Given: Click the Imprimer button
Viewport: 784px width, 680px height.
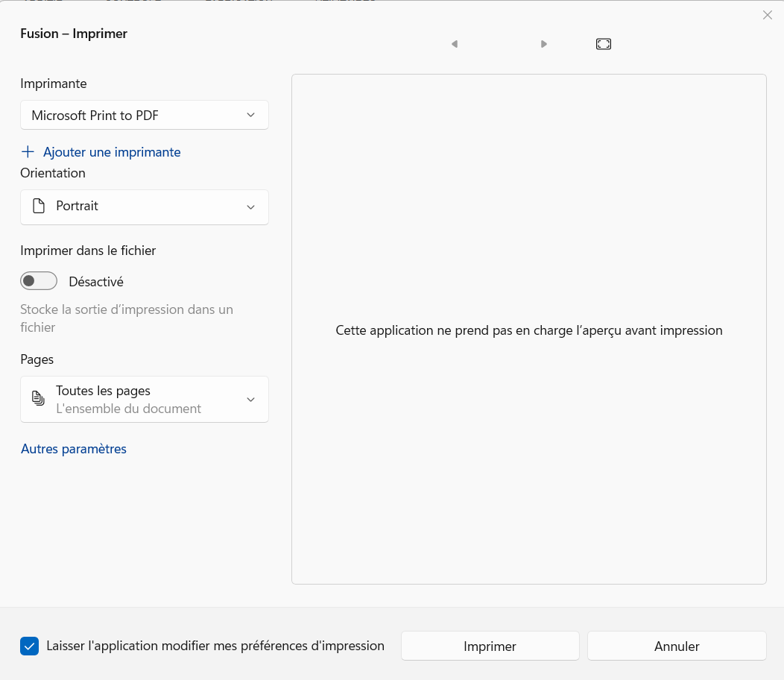Looking at the screenshot, I should 490,646.
